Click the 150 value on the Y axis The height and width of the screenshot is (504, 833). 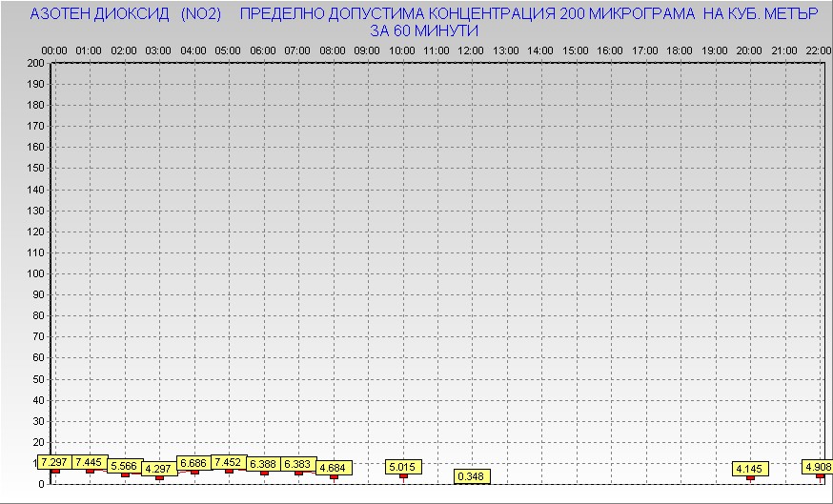[x=35, y=169]
